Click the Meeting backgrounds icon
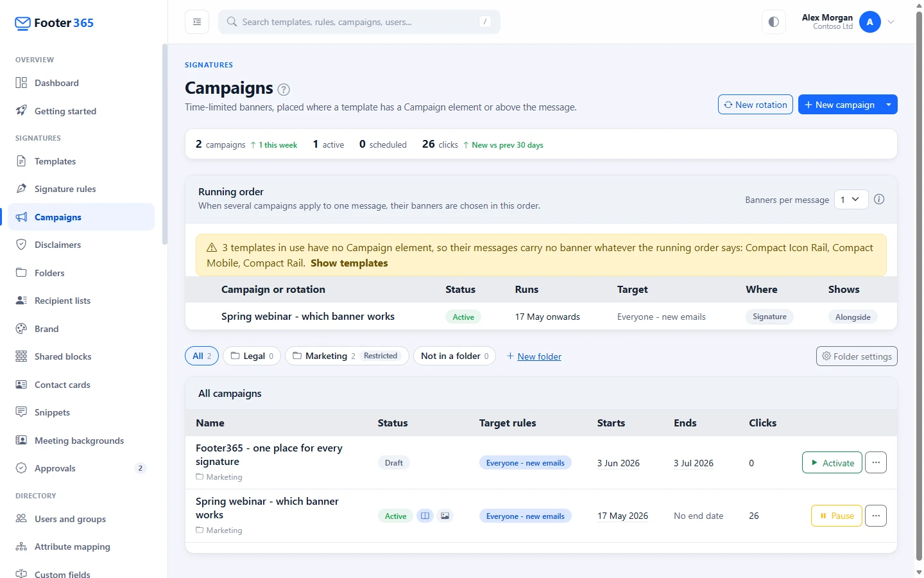Image resolution: width=924 pixels, height=578 pixels. click(21, 441)
